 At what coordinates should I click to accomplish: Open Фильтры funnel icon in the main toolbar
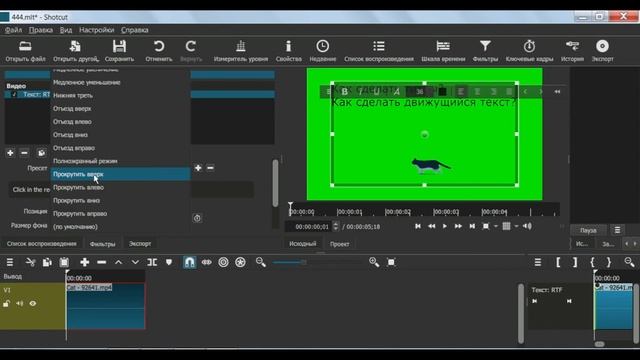(485, 51)
